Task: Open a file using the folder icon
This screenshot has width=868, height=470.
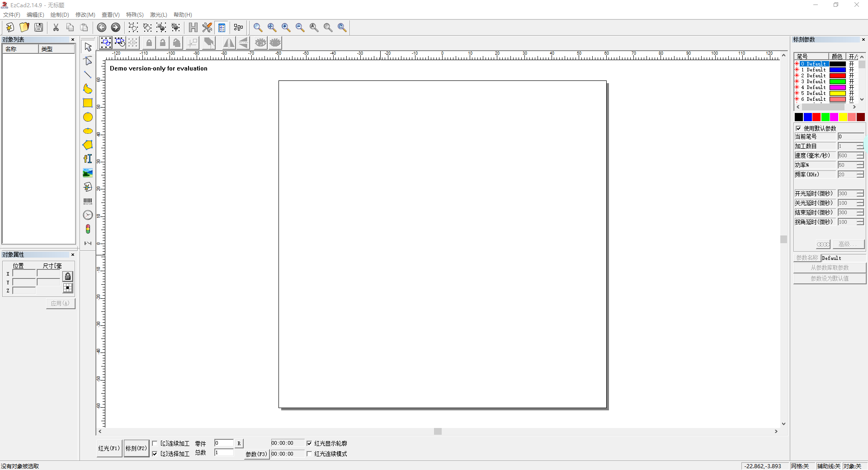Action: pos(24,28)
